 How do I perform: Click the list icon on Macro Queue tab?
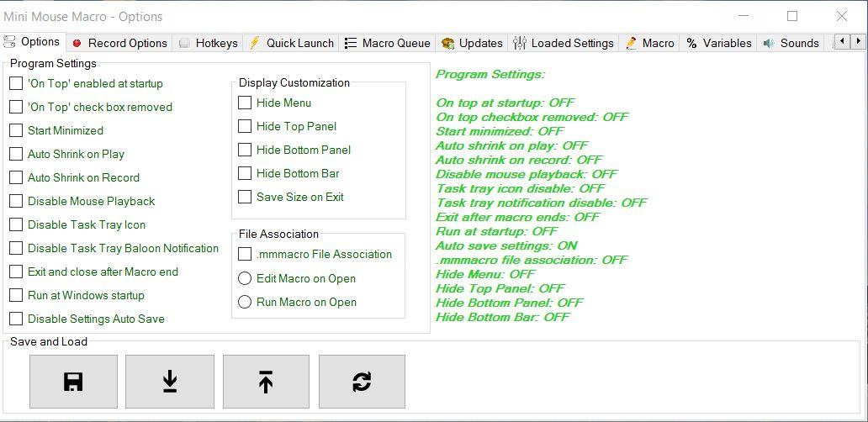click(351, 43)
